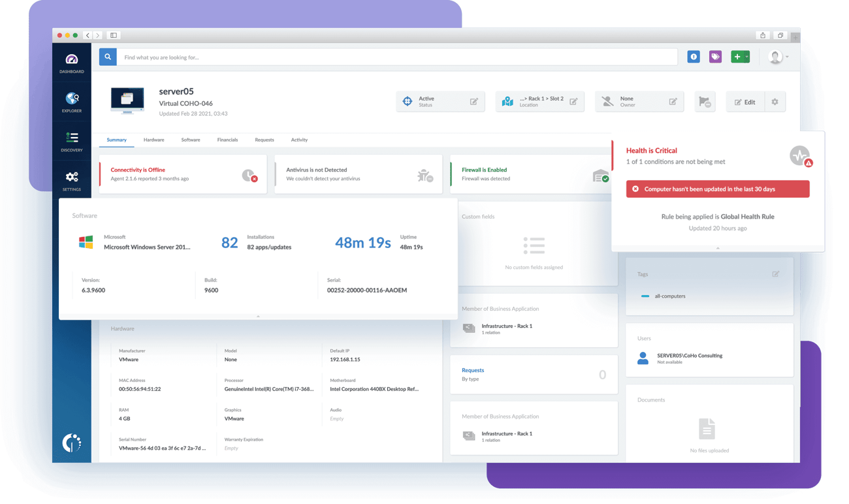The height and width of the screenshot is (504, 849).
Task: Open the gear icon beside the Edit button
Action: [776, 101]
